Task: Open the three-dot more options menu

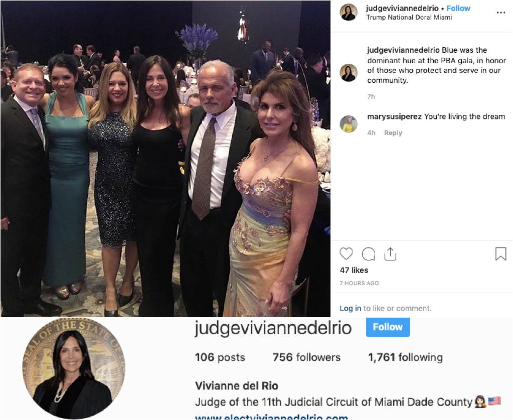Action: click(501, 13)
